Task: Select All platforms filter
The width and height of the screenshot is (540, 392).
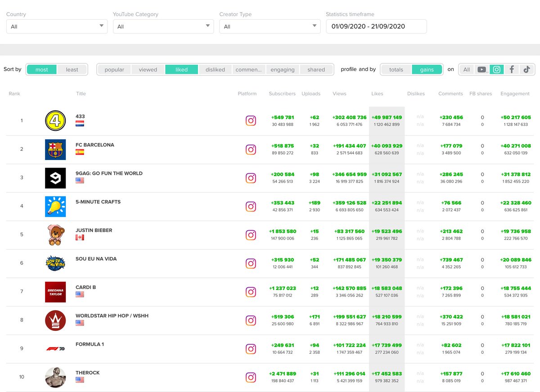Action: pos(467,70)
